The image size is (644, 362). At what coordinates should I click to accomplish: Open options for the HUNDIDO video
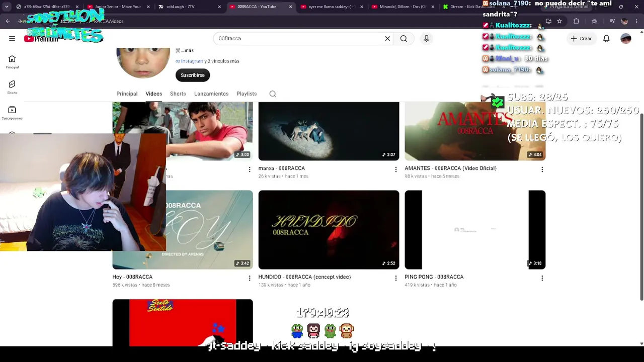pyautogui.click(x=396, y=278)
